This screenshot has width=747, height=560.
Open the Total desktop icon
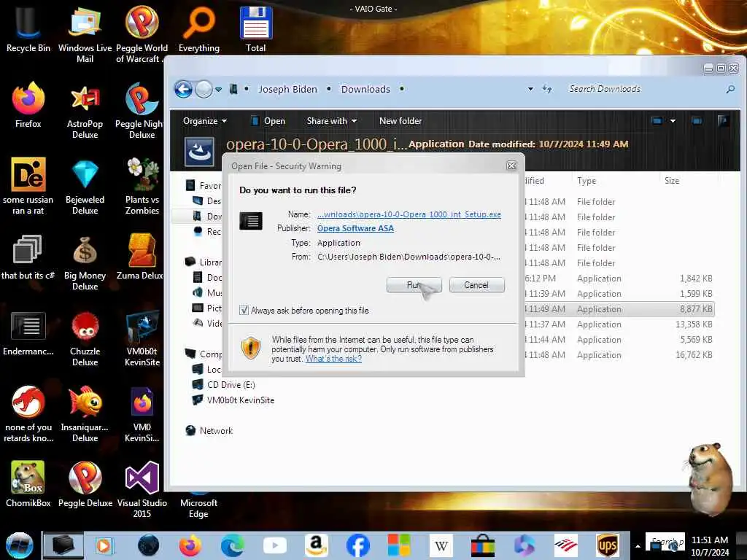(256, 29)
